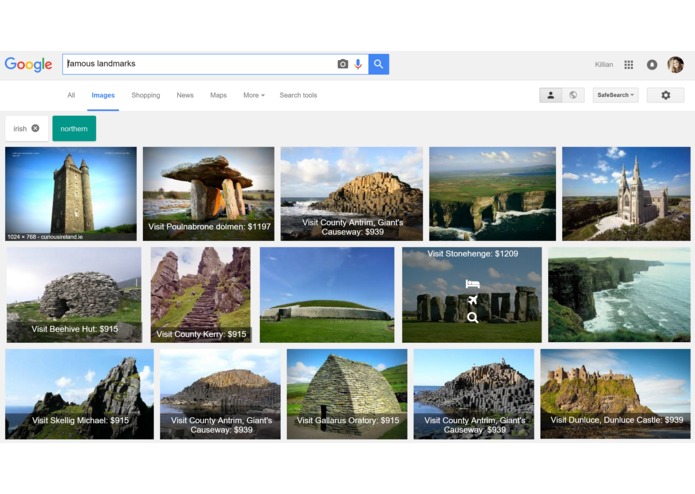The height and width of the screenshot is (494, 695).
Task: Open the Skellig Michael $915 image
Action: 79,394
